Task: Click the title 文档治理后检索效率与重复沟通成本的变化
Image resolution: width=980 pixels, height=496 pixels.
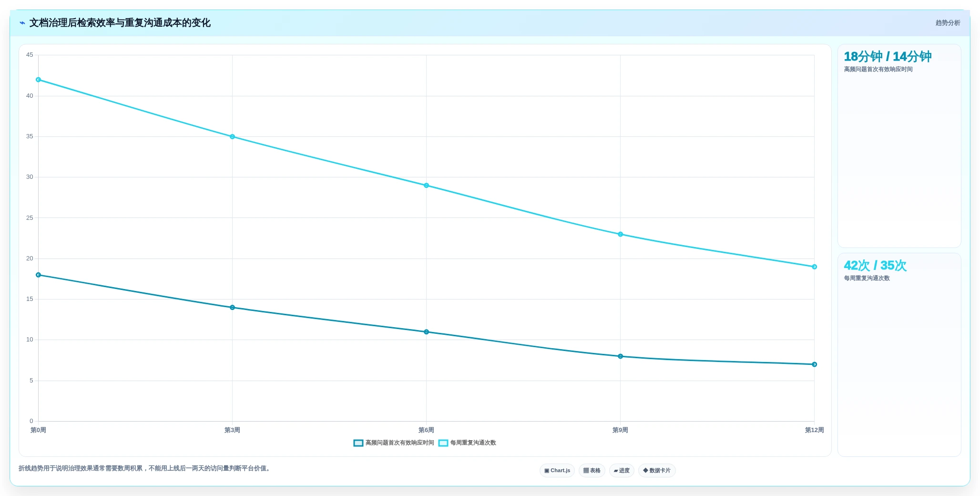Action: coord(120,23)
